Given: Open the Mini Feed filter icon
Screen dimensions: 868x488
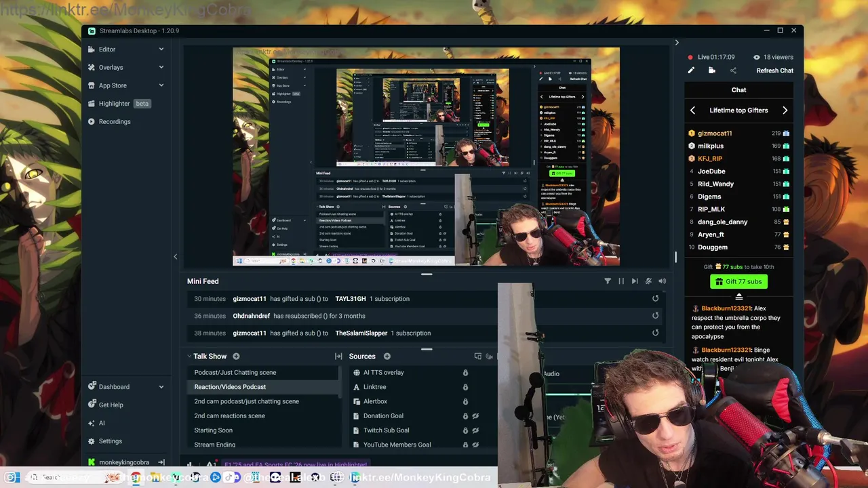Looking at the screenshot, I should pyautogui.click(x=608, y=281).
